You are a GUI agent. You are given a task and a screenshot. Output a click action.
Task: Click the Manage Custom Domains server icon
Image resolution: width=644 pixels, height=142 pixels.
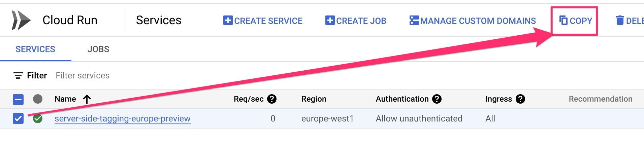tap(414, 20)
